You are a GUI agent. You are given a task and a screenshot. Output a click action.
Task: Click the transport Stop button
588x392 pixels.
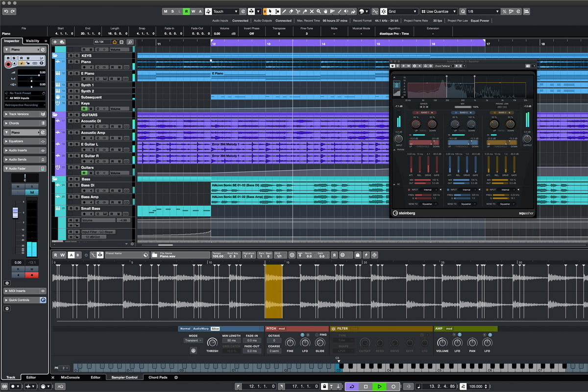point(366,387)
